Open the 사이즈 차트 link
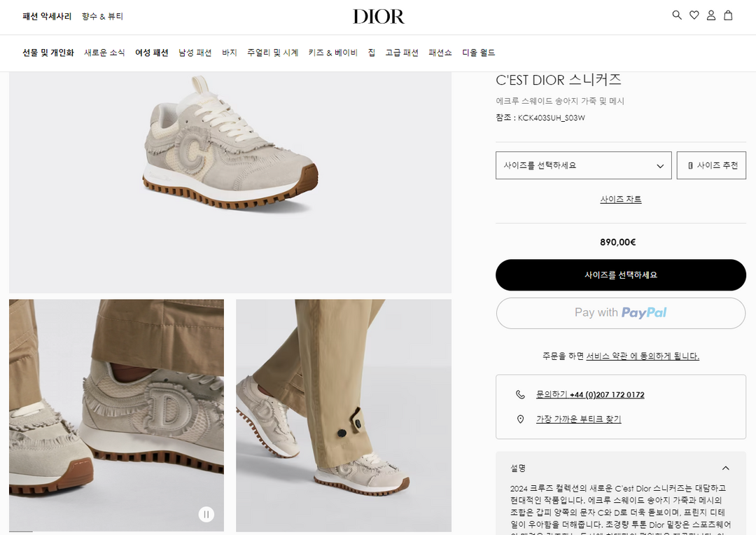This screenshot has height=535, width=756. (620, 200)
